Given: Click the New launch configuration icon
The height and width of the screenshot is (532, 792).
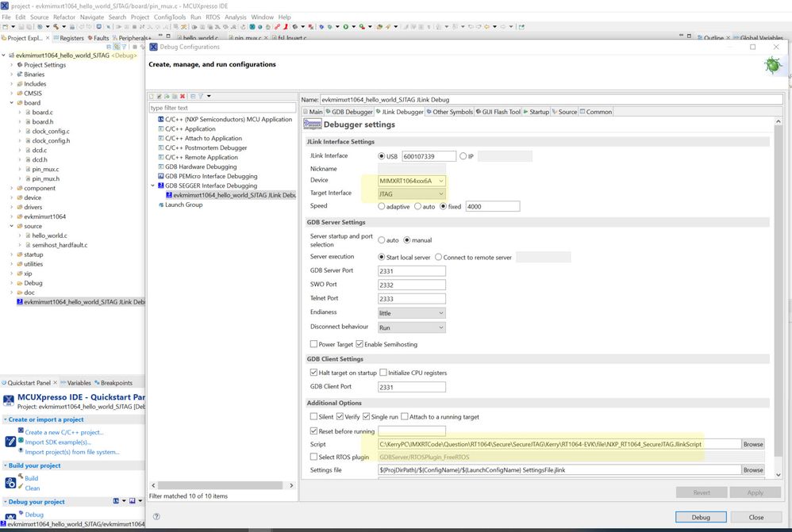Looking at the screenshot, I should pos(151,96).
